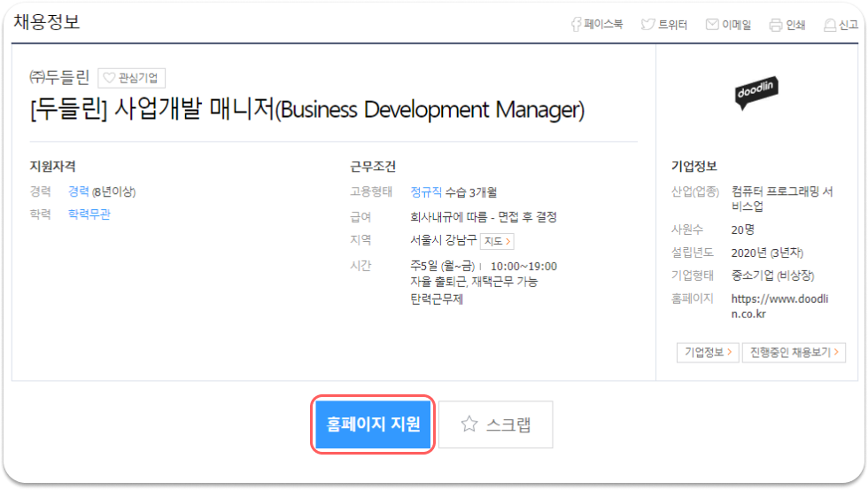The image size is (868, 490).
Task: Click the 기업정보 sidebar heading
Action: click(694, 166)
